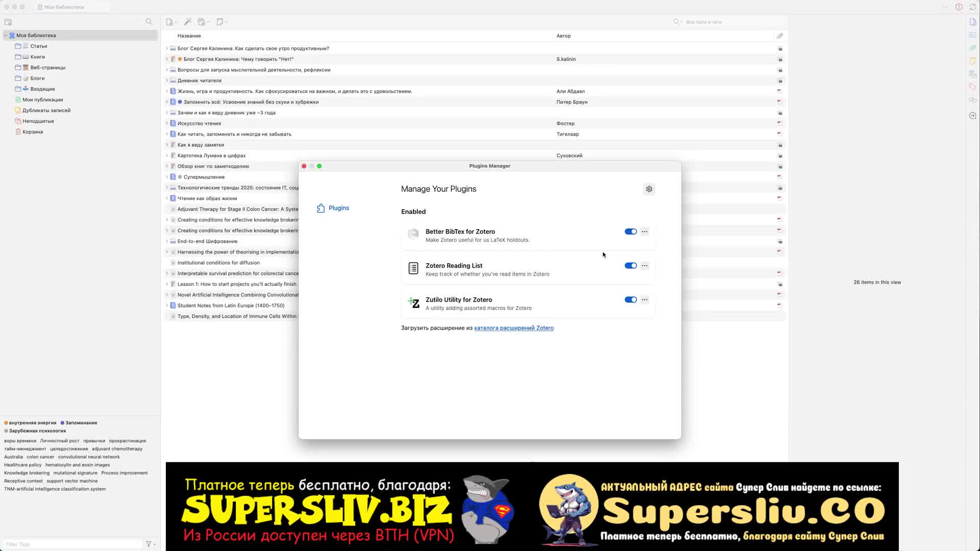Click the Tags section icon in side rail
The height and width of the screenshot is (551, 980).
(972, 86)
